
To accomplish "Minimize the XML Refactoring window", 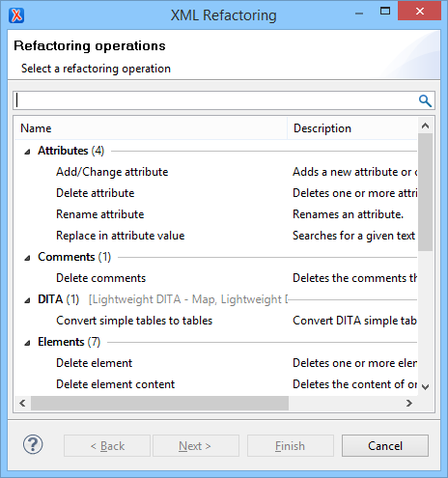I will click(x=359, y=13).
